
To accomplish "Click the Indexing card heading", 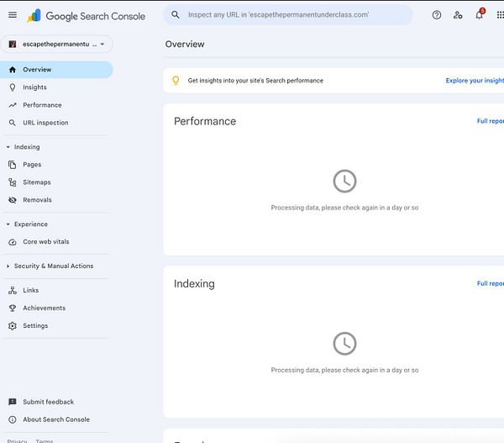I will tap(194, 284).
